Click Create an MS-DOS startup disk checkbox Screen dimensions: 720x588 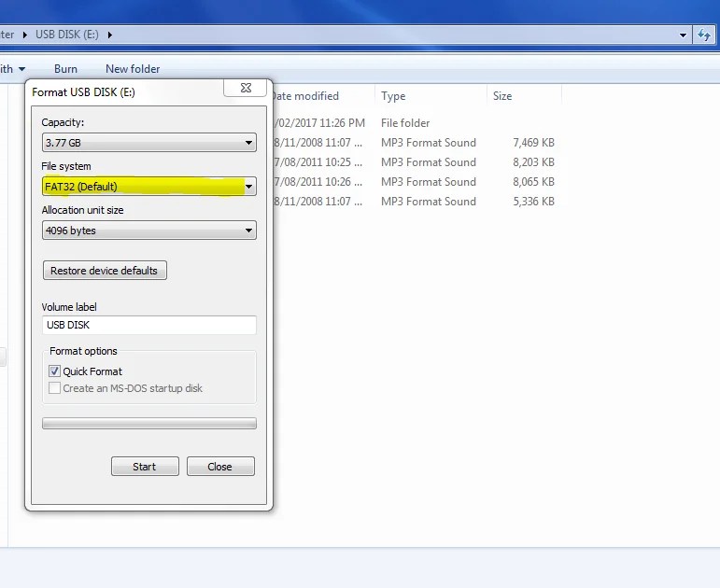[55, 388]
